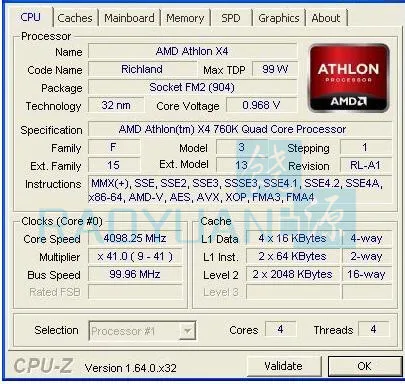The height and width of the screenshot is (384, 405).
Task: Expand the Processor #1 selection dropdown
Action: pyautogui.click(x=187, y=331)
